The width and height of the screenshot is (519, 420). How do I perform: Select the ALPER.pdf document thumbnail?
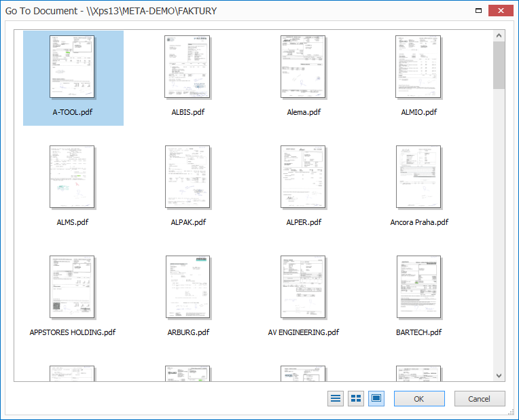[x=303, y=177]
